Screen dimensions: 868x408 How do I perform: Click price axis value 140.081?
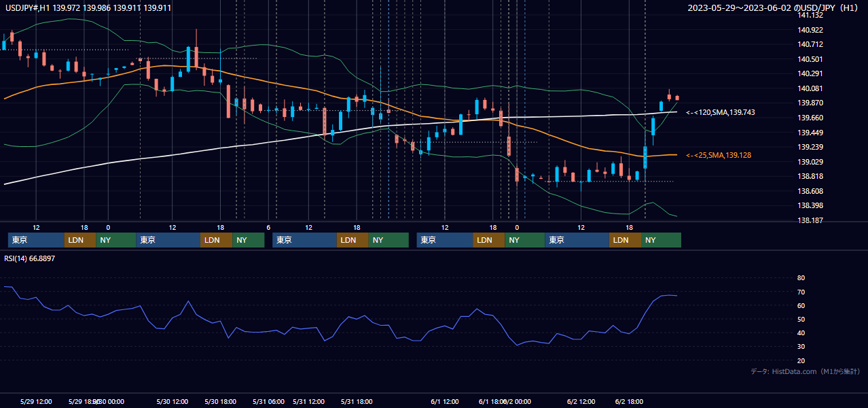[x=810, y=88]
